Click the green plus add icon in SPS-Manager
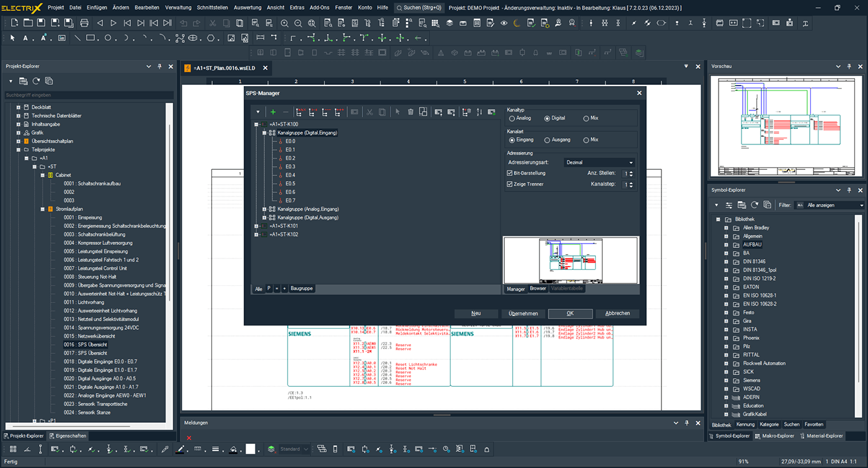Screen dimensions: 868x468 tap(273, 112)
